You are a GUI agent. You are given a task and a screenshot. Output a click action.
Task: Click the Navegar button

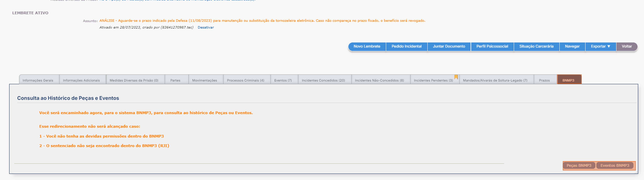[x=572, y=46]
